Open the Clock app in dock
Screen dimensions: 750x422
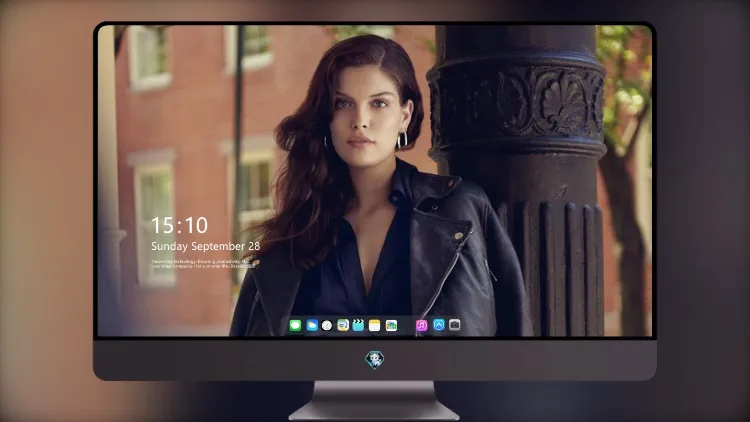point(327,325)
